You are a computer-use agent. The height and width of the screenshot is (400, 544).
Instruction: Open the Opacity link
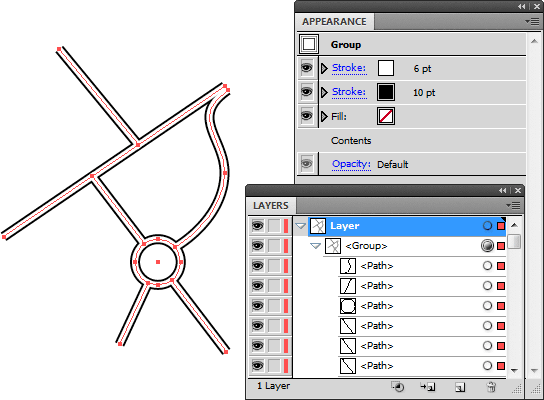click(x=351, y=164)
